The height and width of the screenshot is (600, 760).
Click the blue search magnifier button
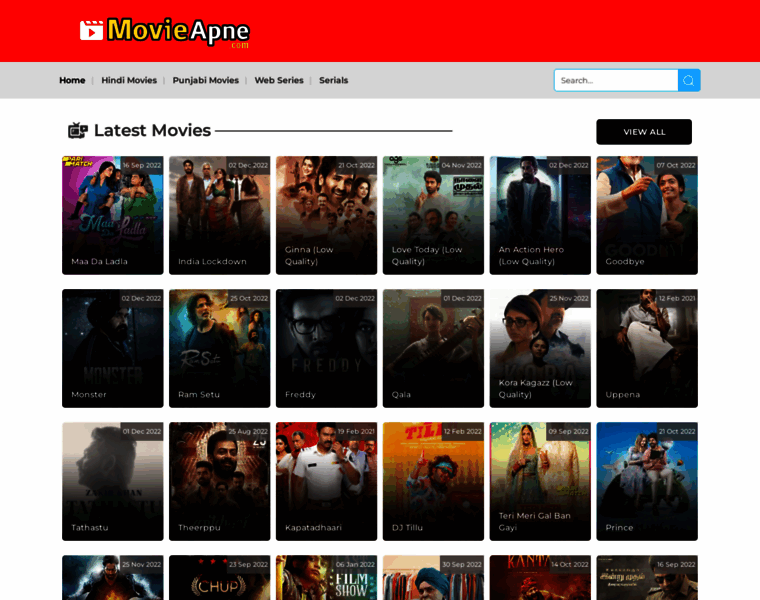pyautogui.click(x=689, y=80)
